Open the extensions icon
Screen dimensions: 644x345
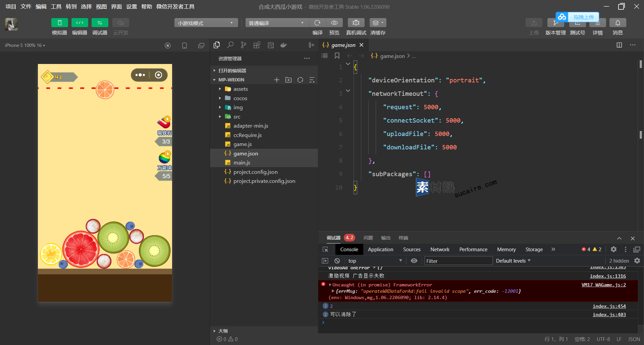[x=257, y=45]
